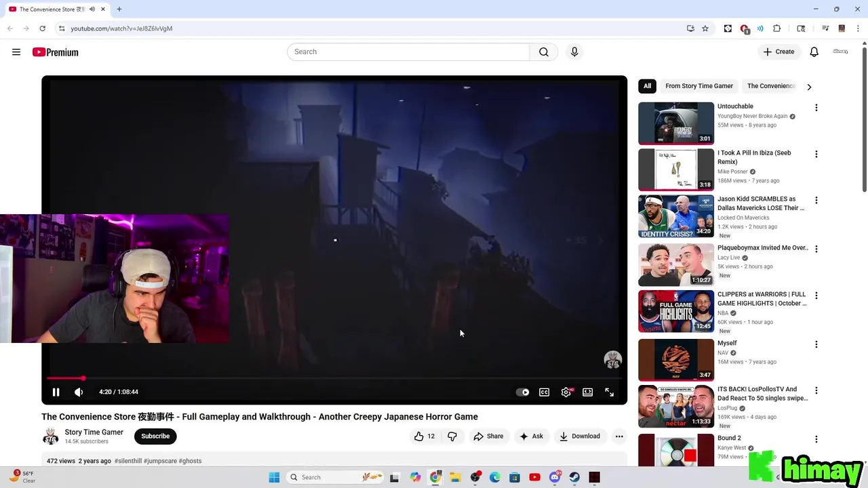Download the video
This screenshot has width=868, height=488.
click(x=580, y=436)
